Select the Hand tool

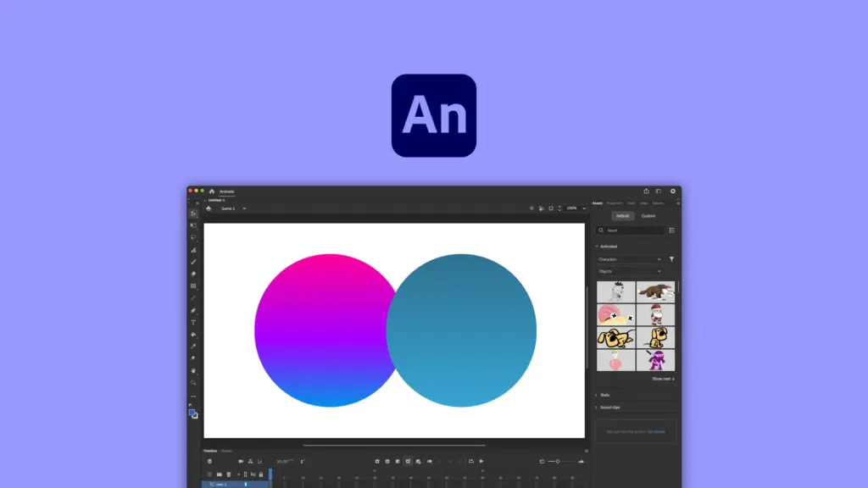[193, 370]
